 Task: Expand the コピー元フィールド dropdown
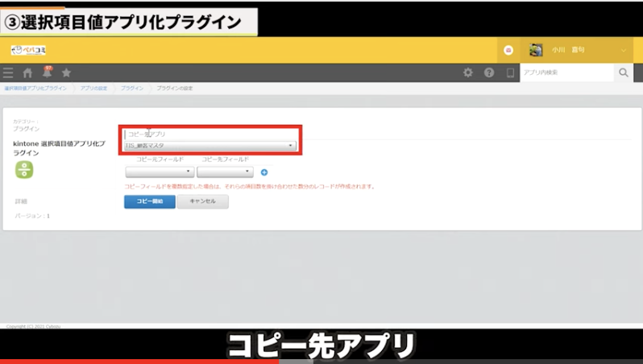[x=160, y=172]
